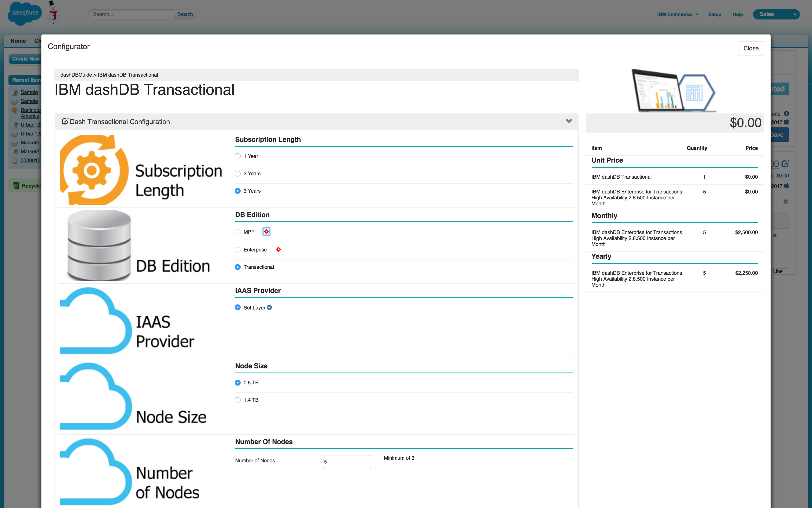
Task: Click the Node Size cloud graphic
Action: 96,396
